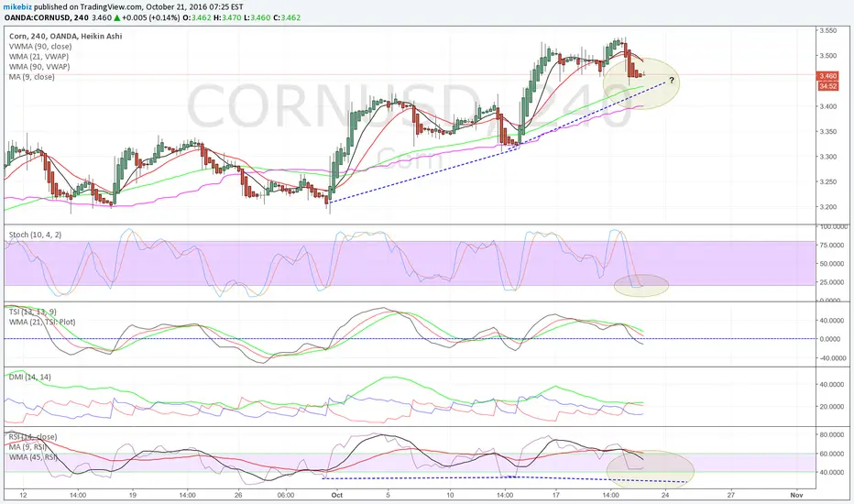
Task: Click the 3.400 price axis label
Action: click(x=827, y=106)
